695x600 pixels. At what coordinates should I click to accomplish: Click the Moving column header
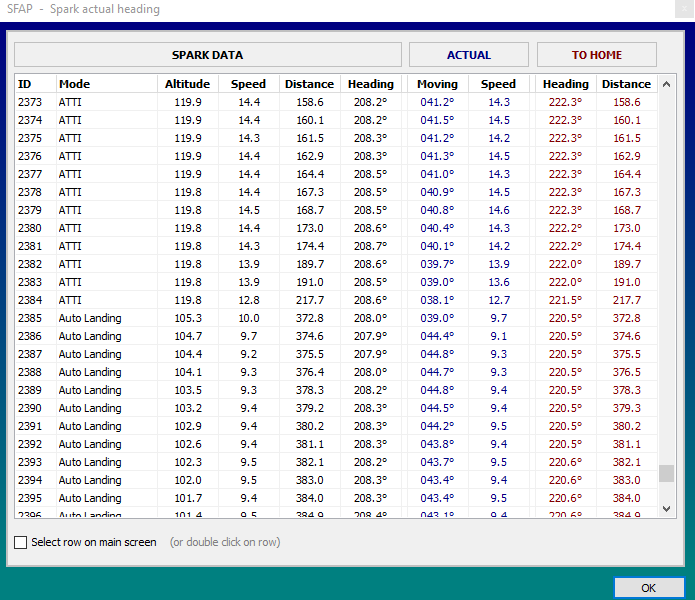coord(437,84)
